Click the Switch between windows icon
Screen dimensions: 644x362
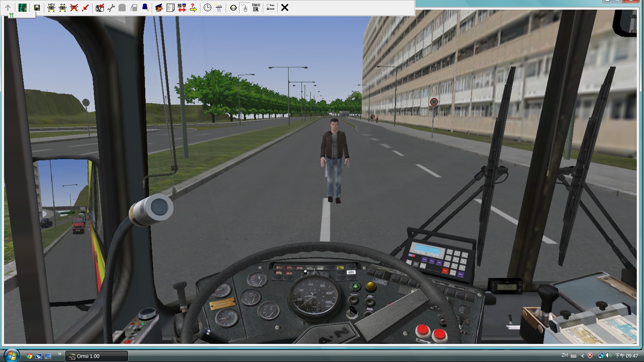pos(39,356)
